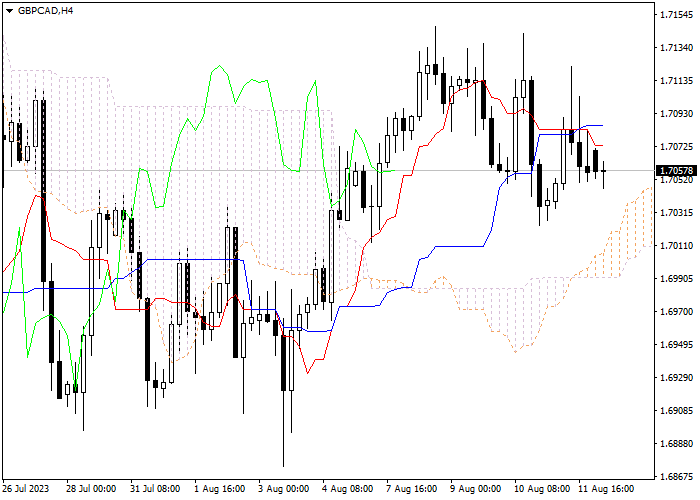This screenshot has width=700, height=500.
Task: Select the 7 Aug 16:00 time label
Action: coord(412,489)
